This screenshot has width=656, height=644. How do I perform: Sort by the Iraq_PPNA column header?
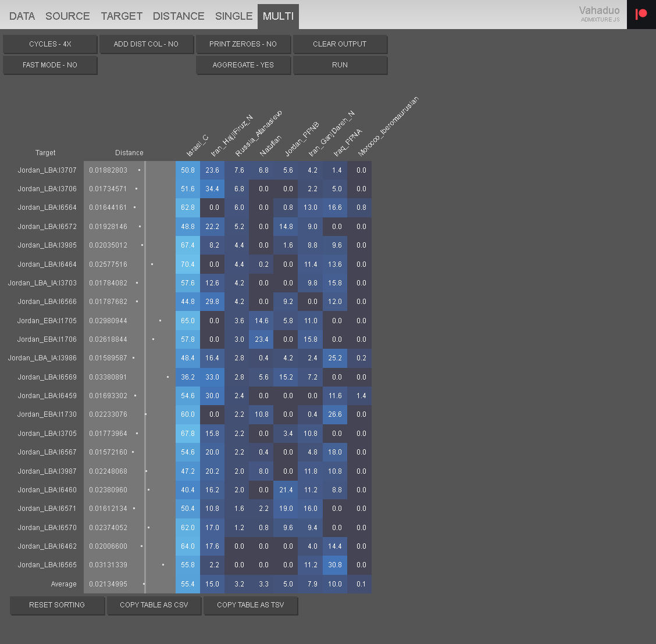click(347, 144)
